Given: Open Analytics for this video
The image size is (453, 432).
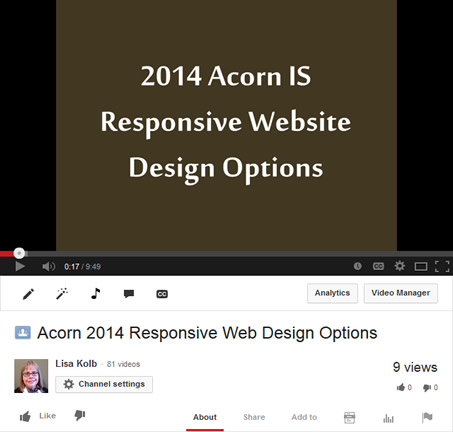Looking at the screenshot, I should click(x=332, y=293).
